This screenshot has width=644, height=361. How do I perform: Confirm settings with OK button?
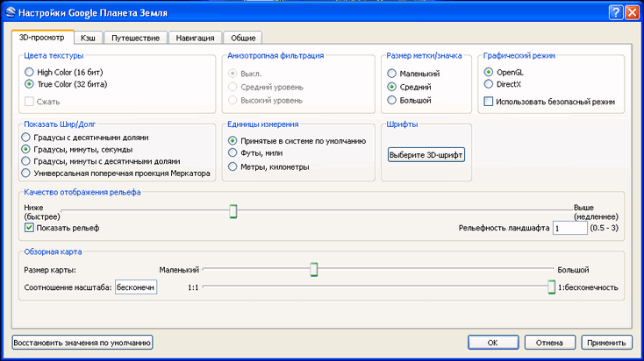(x=493, y=343)
